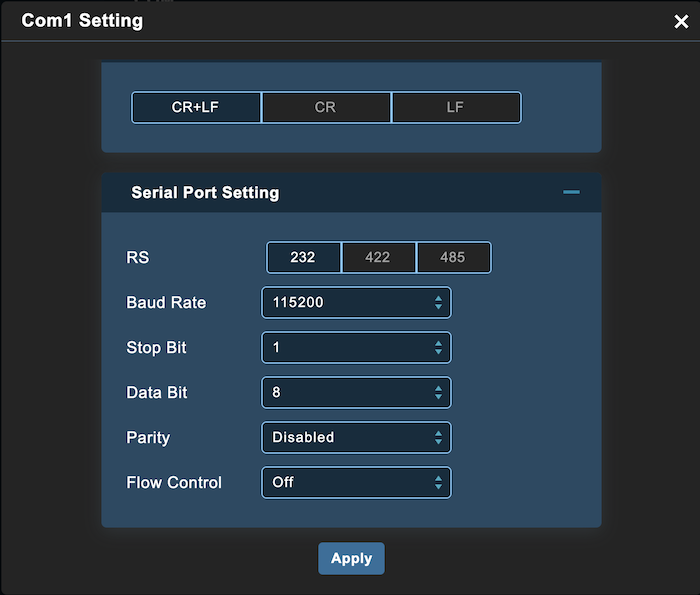Click the Parity label text

point(148,438)
